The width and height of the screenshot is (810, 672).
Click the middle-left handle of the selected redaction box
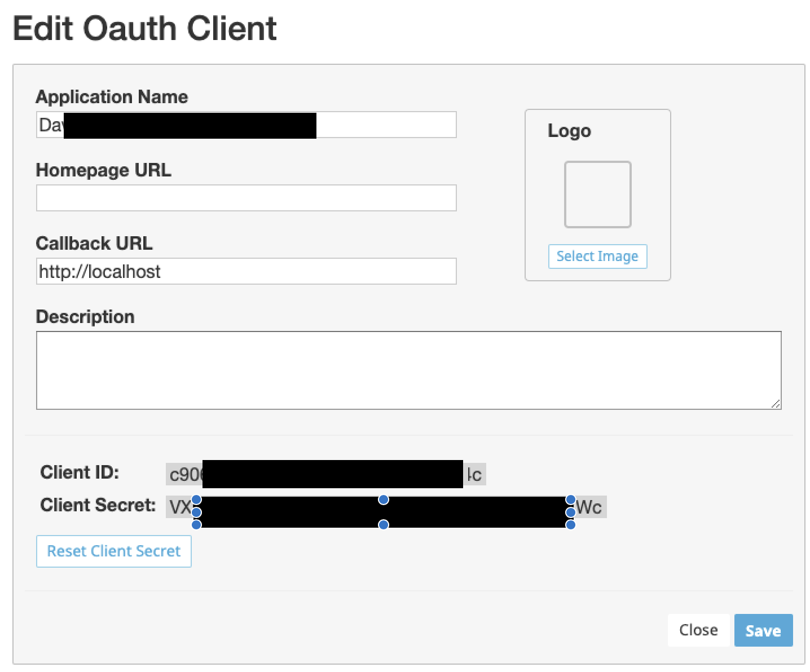coord(196,512)
